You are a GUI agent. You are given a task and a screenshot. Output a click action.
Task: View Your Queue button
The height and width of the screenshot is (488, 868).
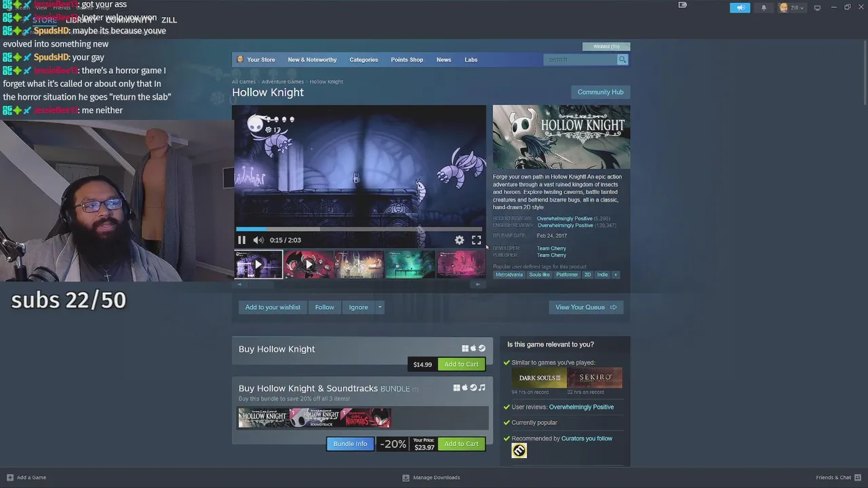click(586, 307)
